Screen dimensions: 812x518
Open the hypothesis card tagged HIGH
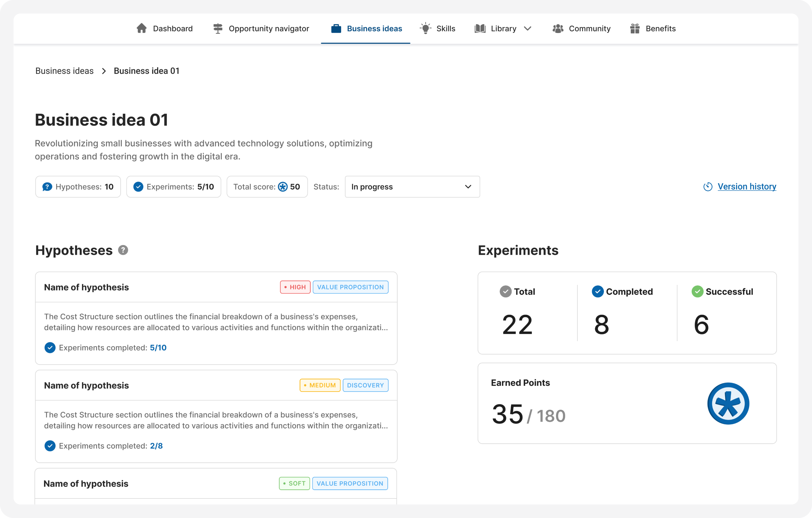pos(216,318)
